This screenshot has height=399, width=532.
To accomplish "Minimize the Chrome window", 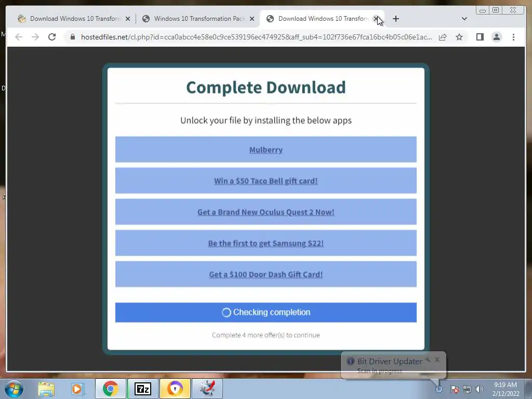I will pos(483,10).
